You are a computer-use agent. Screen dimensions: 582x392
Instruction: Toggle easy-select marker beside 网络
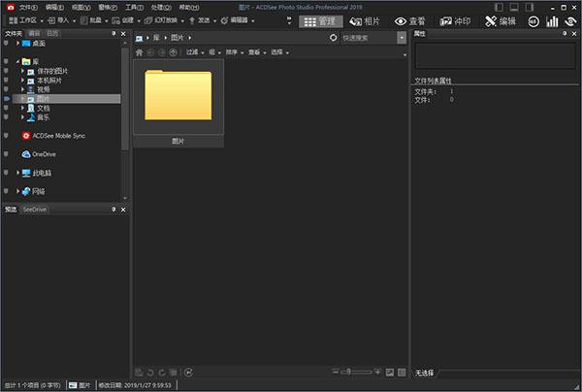click(x=6, y=191)
